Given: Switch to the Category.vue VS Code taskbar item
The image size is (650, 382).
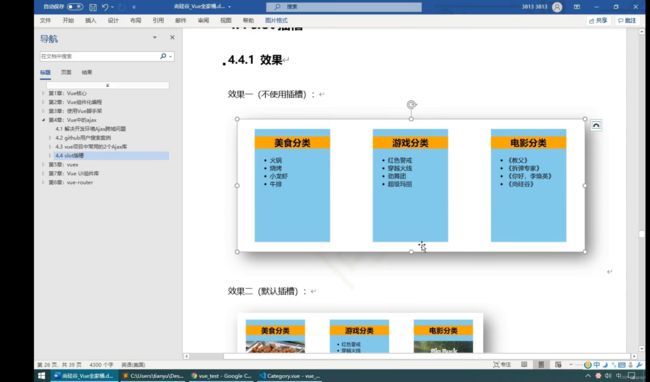Looking at the screenshot, I should pos(289,376).
